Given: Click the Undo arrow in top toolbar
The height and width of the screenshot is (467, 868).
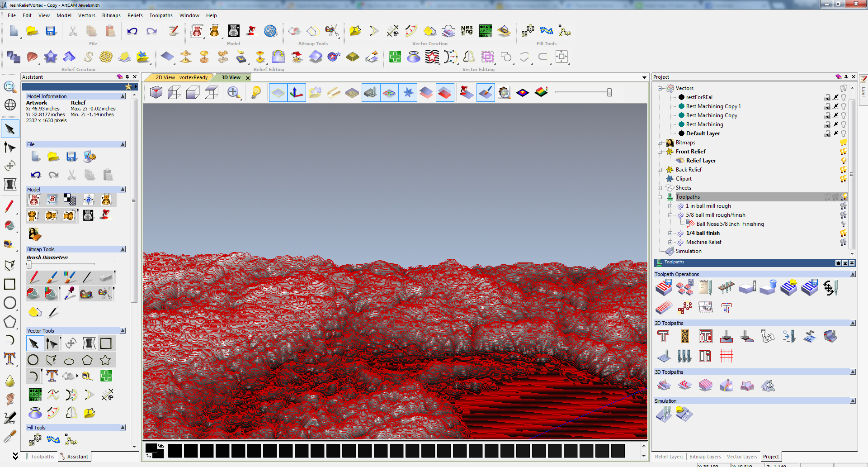Looking at the screenshot, I should (132, 31).
